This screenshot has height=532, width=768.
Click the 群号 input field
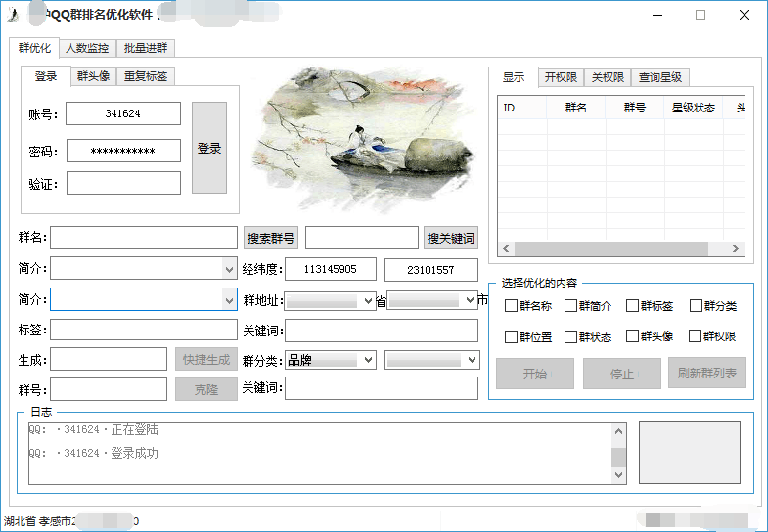click(x=109, y=389)
